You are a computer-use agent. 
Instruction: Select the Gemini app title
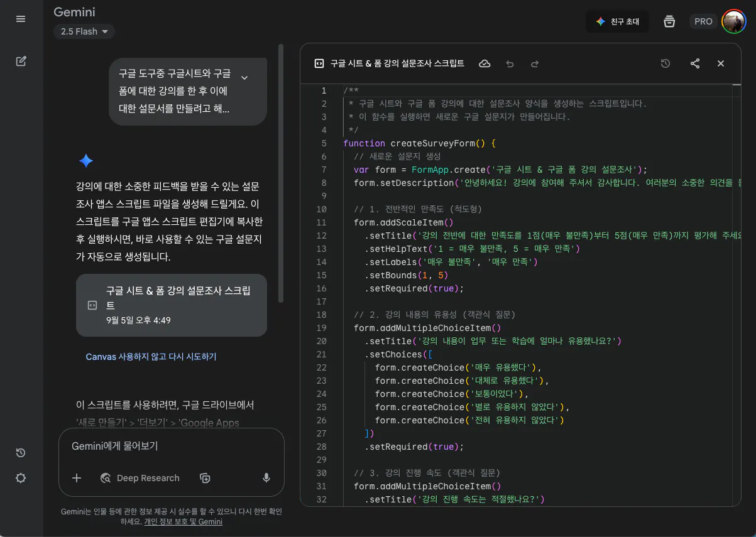click(75, 12)
